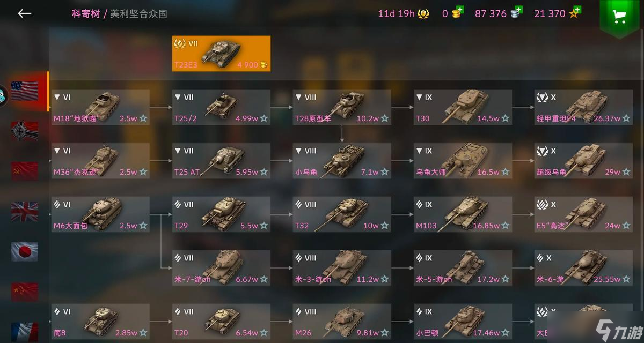Select the T30 tier IX tank

463,107
